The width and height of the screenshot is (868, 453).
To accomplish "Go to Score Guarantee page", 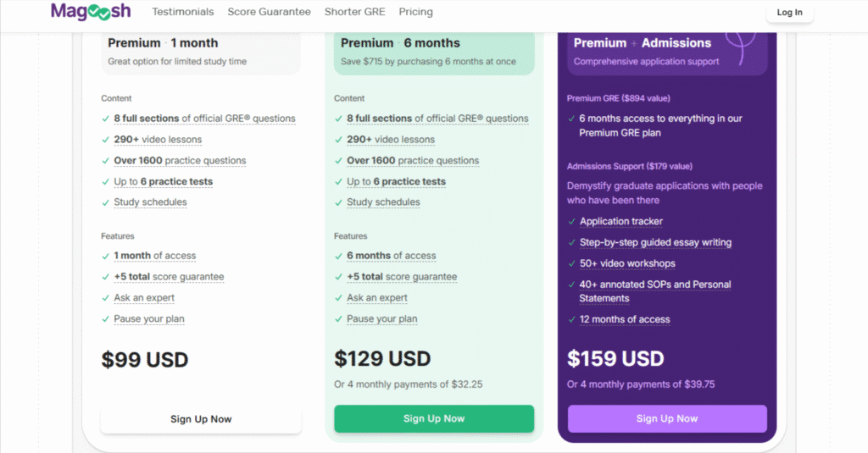I will (270, 12).
